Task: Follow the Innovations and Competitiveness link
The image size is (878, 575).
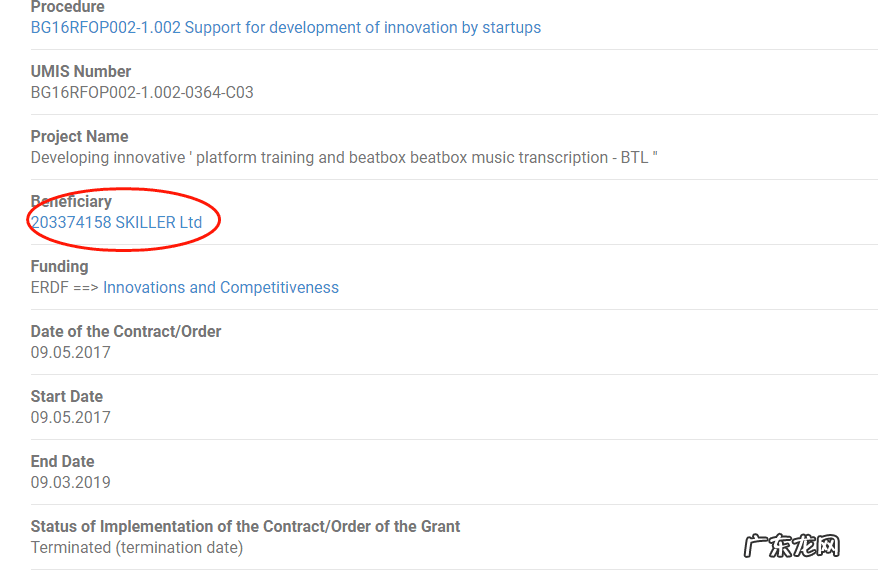Action: click(x=221, y=288)
